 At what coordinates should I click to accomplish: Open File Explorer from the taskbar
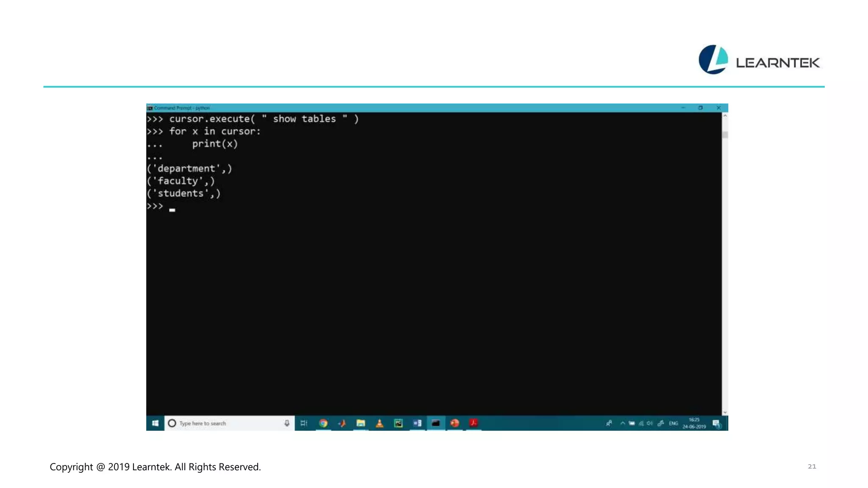361,423
